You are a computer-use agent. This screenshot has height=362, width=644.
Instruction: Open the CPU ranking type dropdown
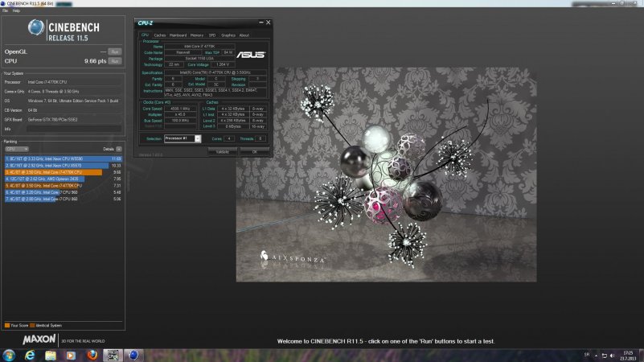click(16, 149)
